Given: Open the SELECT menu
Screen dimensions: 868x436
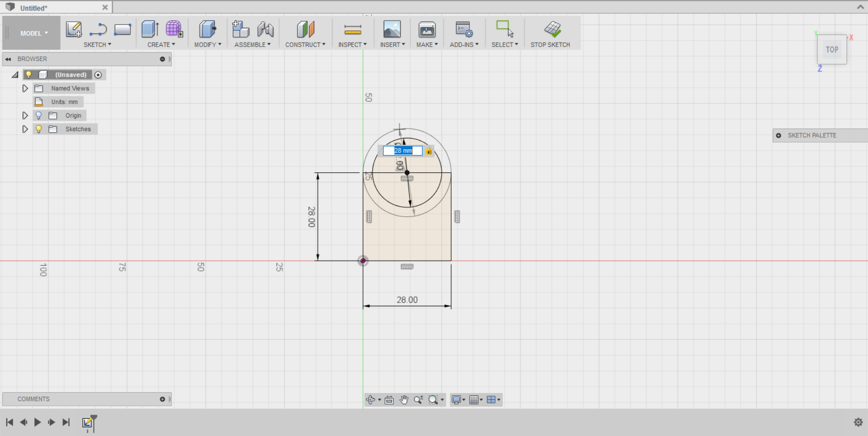Looking at the screenshot, I should pos(505,45).
